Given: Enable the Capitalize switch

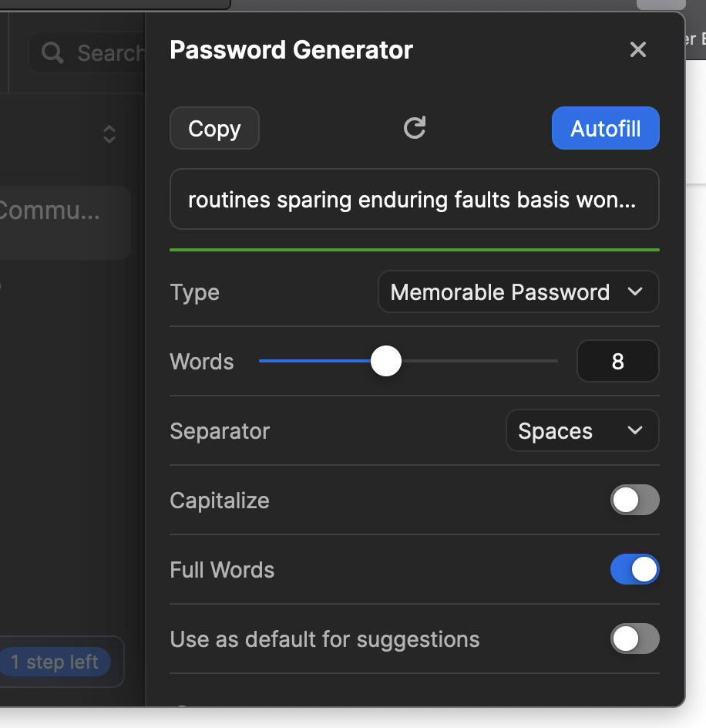Looking at the screenshot, I should click(634, 500).
